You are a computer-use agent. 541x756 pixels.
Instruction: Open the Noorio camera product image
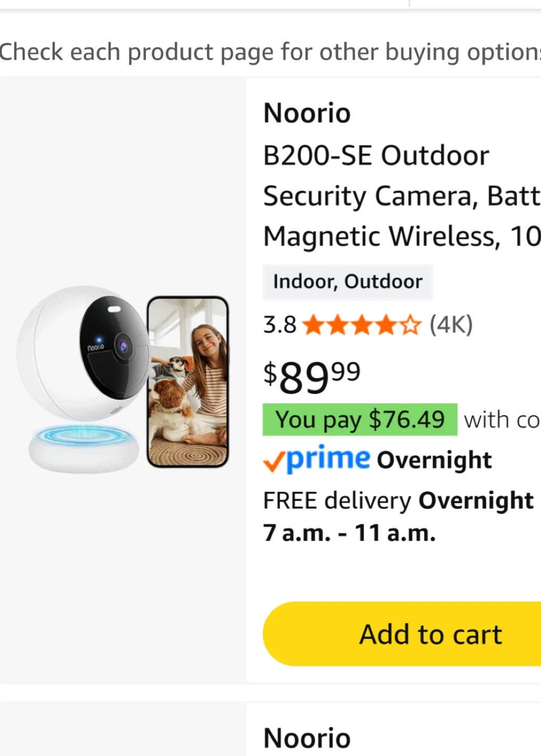(123, 380)
